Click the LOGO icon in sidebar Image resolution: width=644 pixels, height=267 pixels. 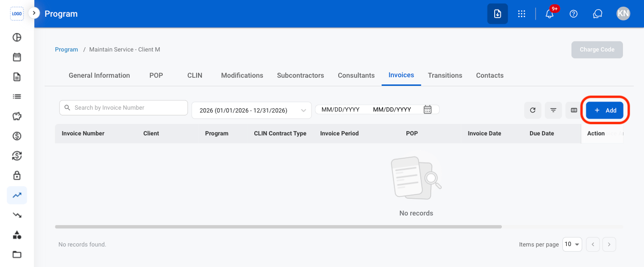(17, 14)
